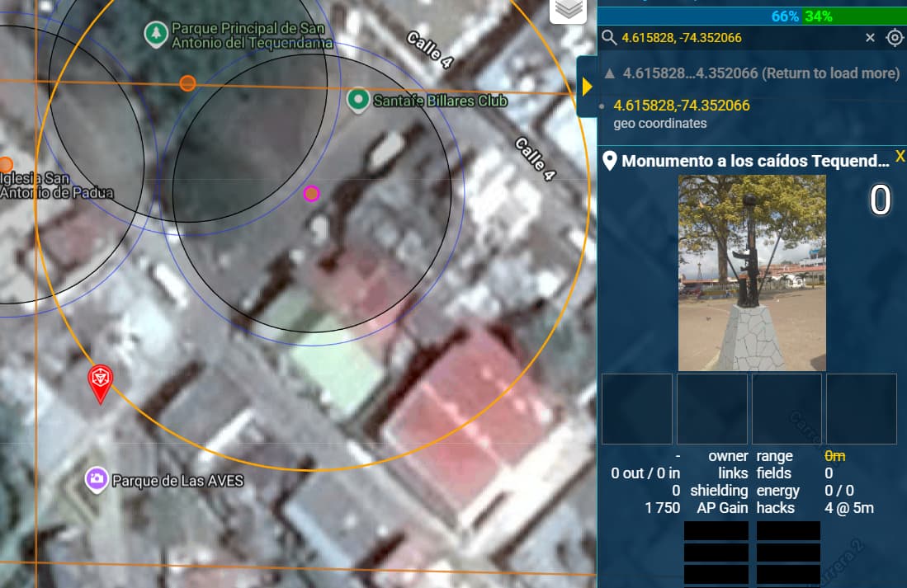Click the Santafe Billares Club place marker

pyautogui.click(x=358, y=101)
